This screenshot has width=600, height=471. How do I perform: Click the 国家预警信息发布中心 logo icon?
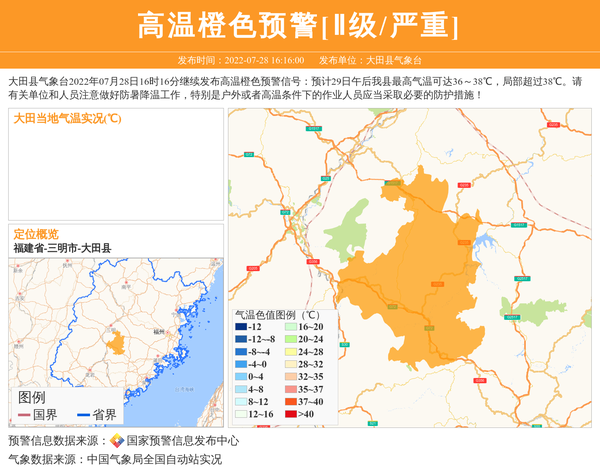coord(117,441)
